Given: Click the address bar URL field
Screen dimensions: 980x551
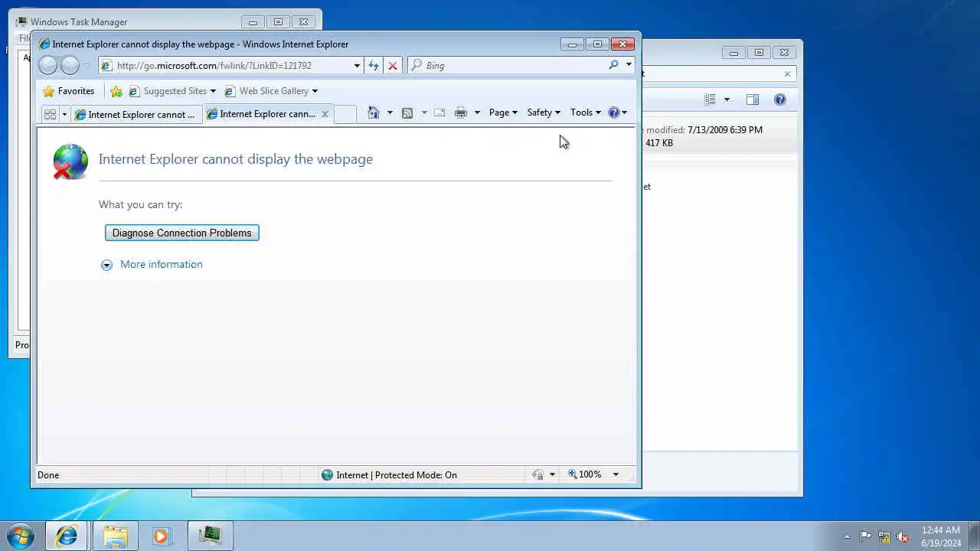Looking at the screenshot, I should [224, 66].
